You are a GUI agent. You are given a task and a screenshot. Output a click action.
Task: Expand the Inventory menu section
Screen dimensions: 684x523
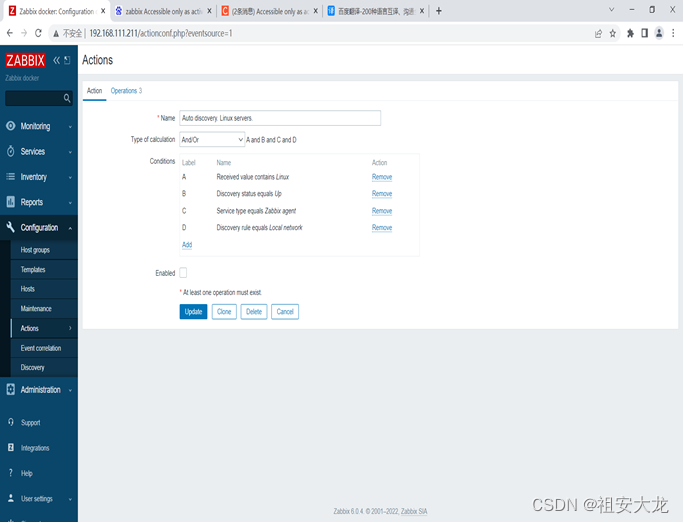coord(70,178)
